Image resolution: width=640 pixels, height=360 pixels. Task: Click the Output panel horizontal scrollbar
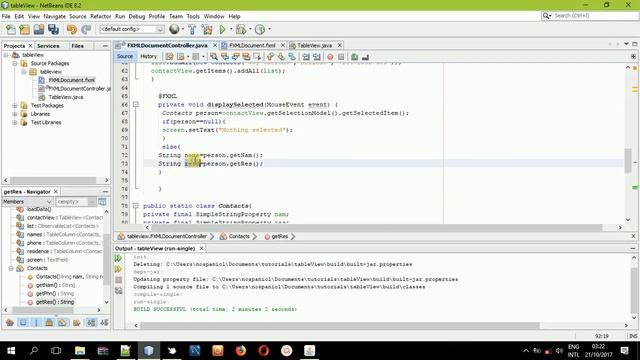pyautogui.click(x=340, y=325)
